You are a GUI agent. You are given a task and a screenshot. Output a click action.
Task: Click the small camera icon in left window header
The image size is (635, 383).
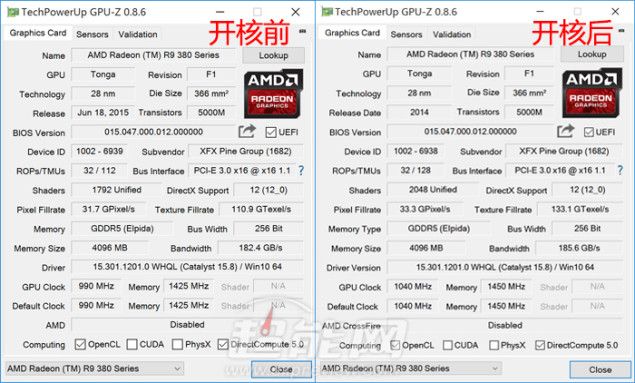(302, 31)
